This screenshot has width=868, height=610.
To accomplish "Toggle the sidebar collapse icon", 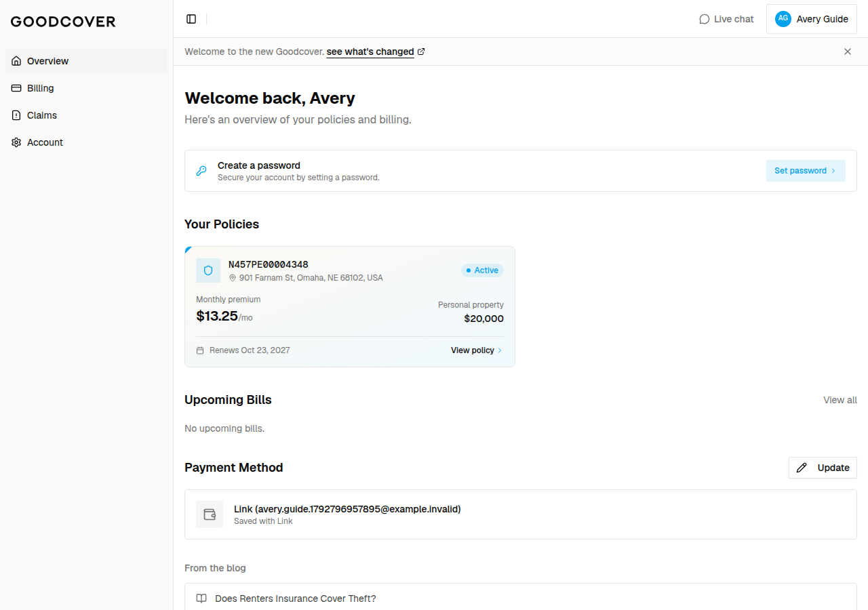I will tap(191, 19).
